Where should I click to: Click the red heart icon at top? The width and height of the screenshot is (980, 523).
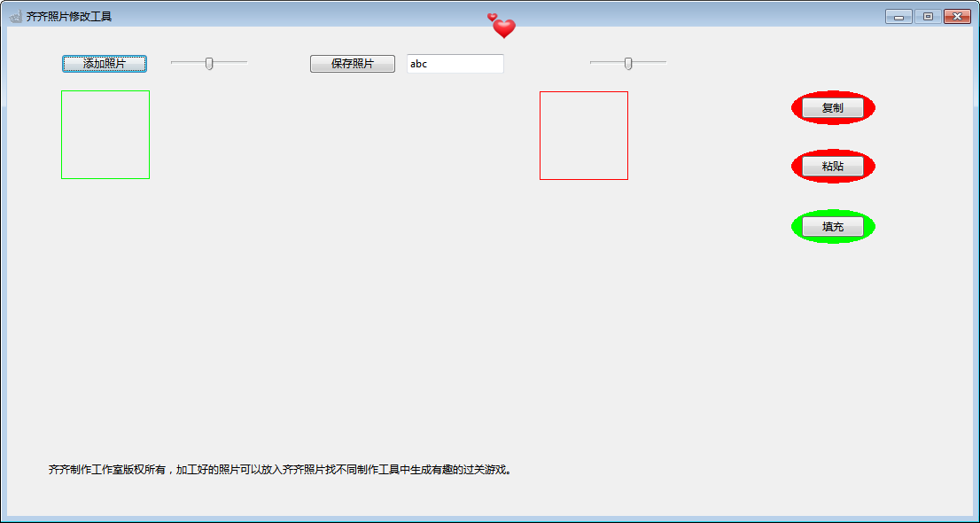pos(502,27)
